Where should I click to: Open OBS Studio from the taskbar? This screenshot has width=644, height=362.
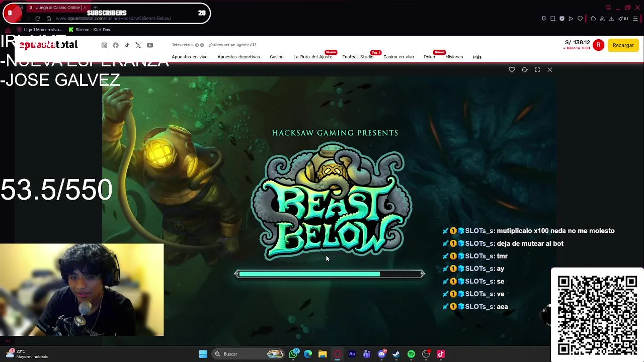click(x=426, y=354)
